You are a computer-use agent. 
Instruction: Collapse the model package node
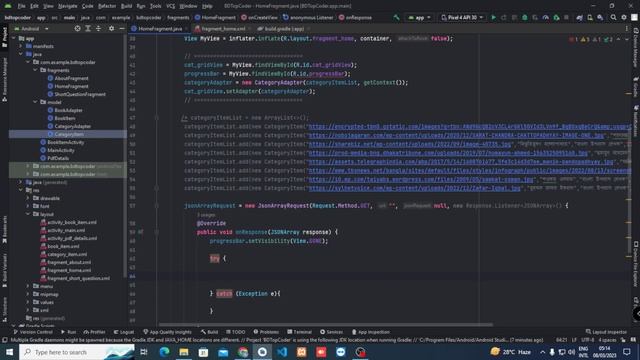point(36,102)
